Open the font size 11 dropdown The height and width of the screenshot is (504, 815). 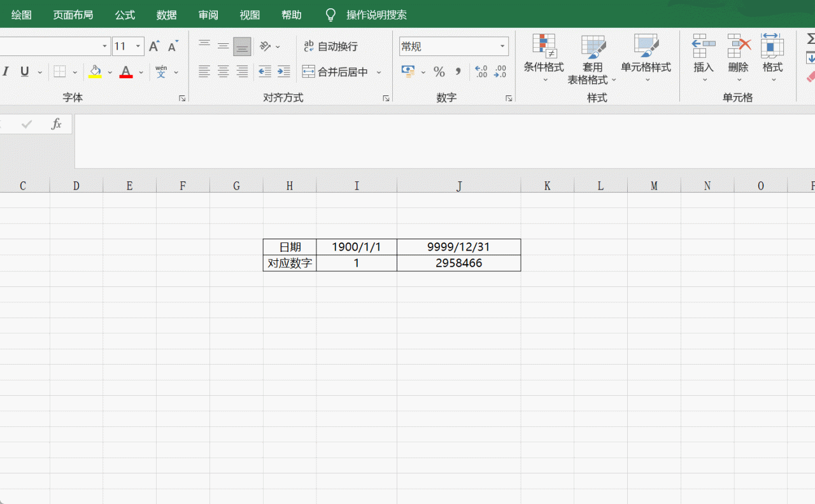[138, 46]
